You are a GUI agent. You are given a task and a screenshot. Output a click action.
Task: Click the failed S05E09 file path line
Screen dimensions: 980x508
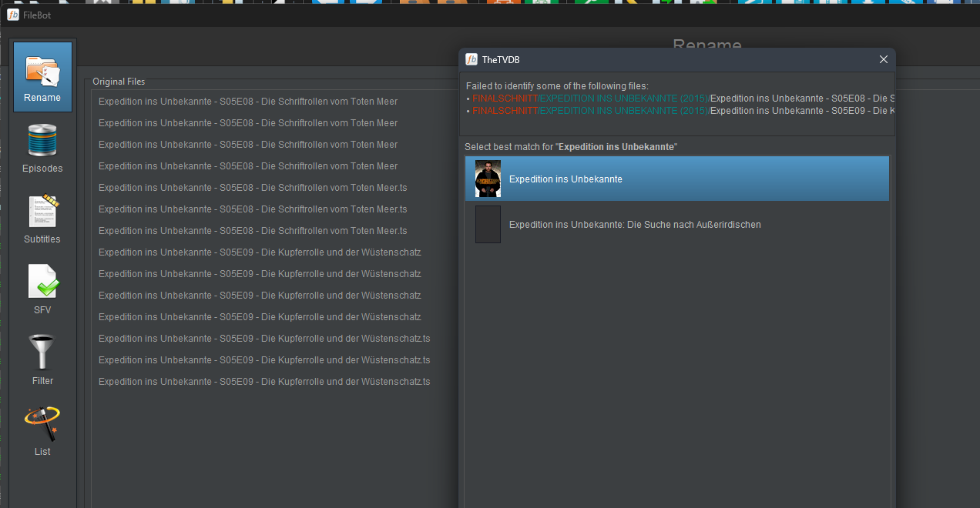tap(680, 111)
